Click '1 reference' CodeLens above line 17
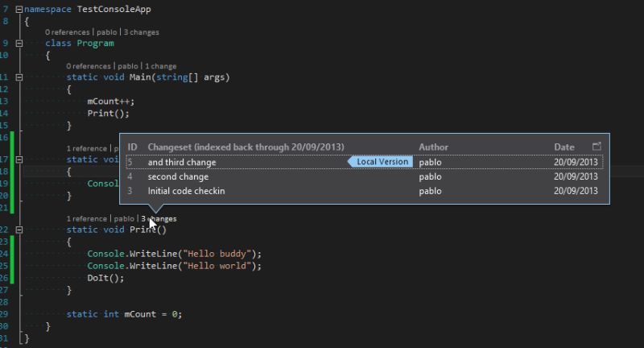 point(87,148)
